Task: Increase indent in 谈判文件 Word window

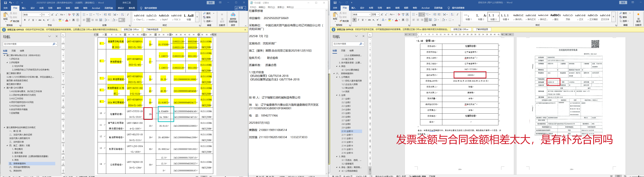Action: pyautogui.click(x=109, y=15)
